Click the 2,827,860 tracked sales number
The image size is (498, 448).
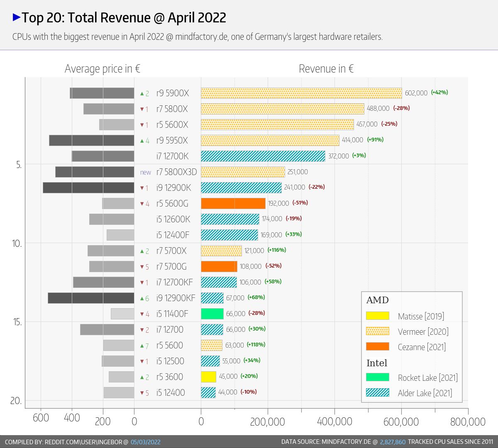click(x=393, y=442)
